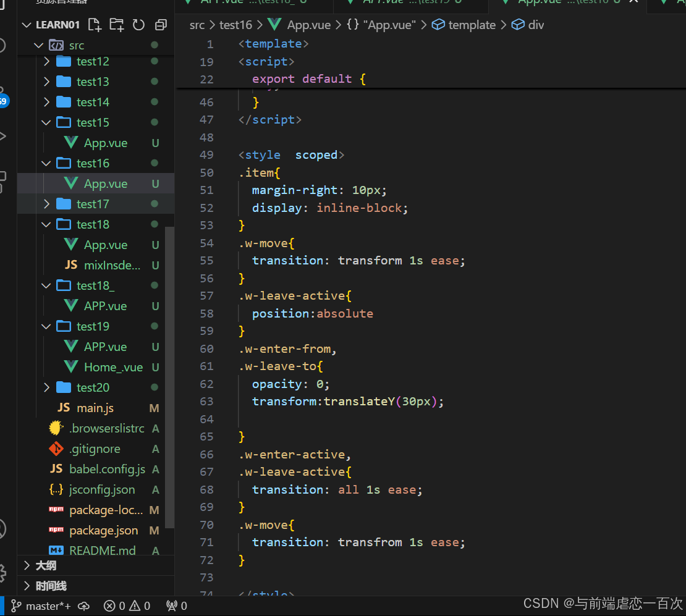The image size is (686, 616).
Task: Click the line 'display: inline-block;'
Action: (x=330, y=208)
